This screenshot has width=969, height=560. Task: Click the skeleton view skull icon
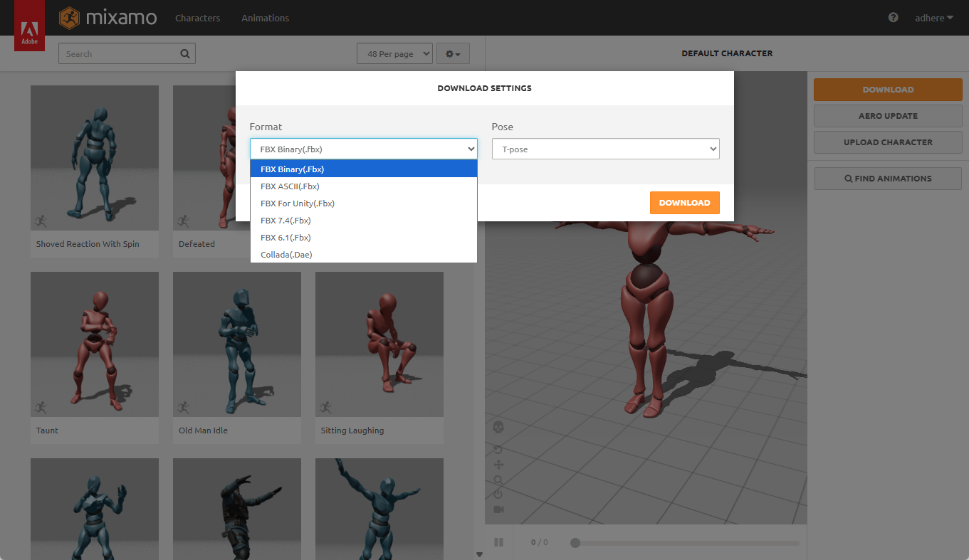(x=498, y=427)
